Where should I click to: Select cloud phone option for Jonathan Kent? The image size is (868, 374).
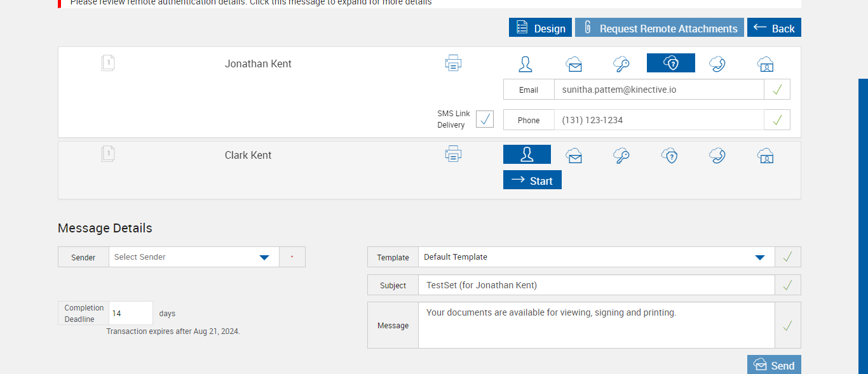coord(717,63)
